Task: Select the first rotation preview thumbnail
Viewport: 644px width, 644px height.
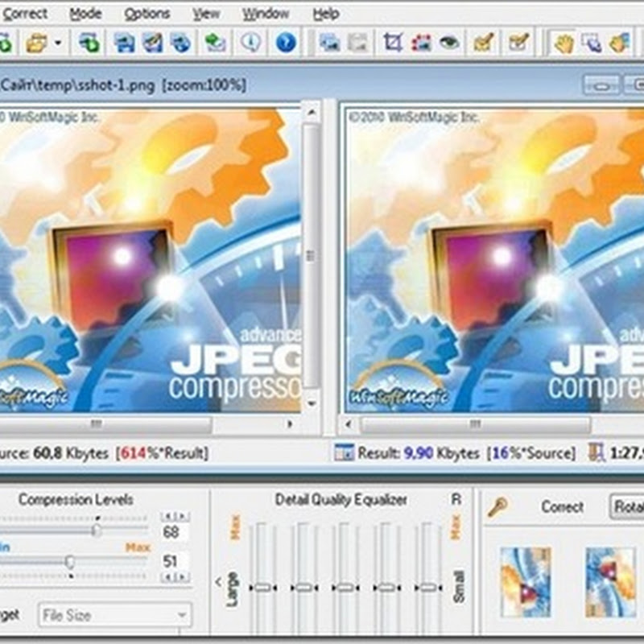Action: (x=526, y=582)
